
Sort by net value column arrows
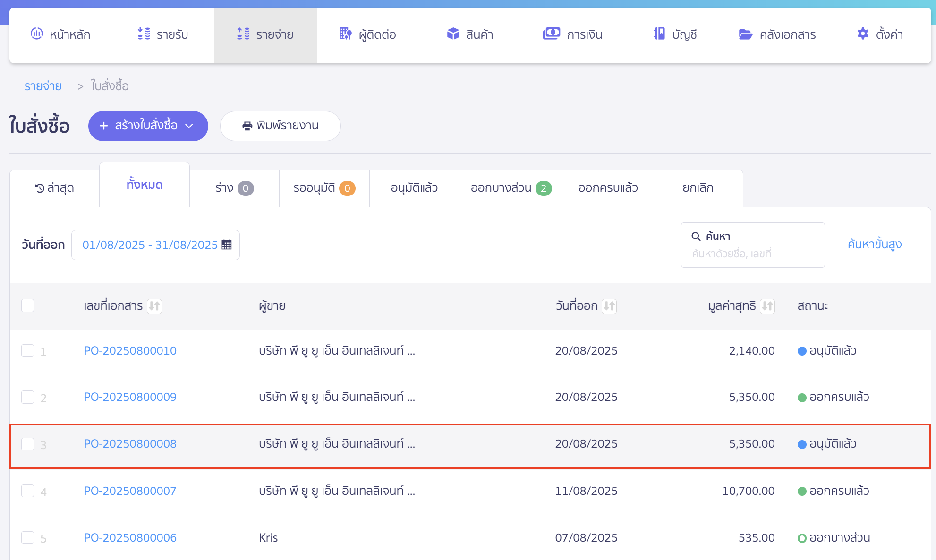[767, 306]
